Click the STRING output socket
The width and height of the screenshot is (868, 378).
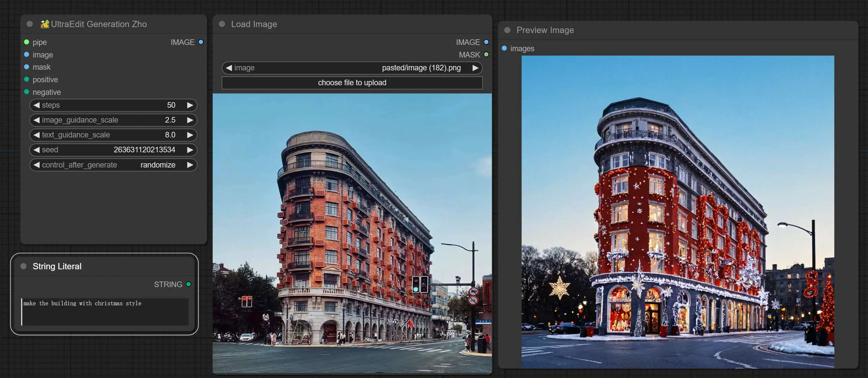(188, 284)
